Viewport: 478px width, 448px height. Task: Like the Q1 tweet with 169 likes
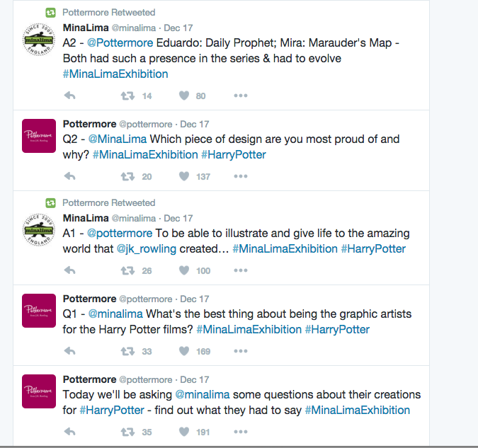click(184, 351)
